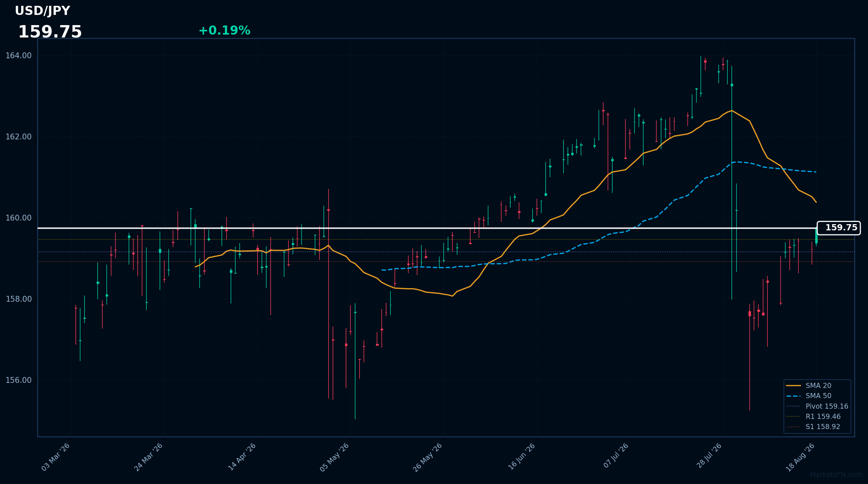Click the SMA 20 legend label
This screenshot has height=484, width=868.
(818, 386)
